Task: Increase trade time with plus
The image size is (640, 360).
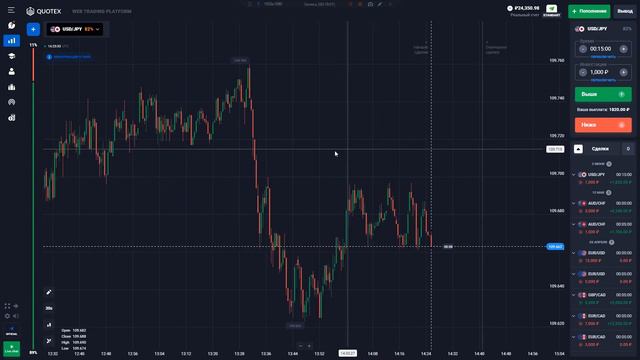Action: pyautogui.click(x=623, y=49)
